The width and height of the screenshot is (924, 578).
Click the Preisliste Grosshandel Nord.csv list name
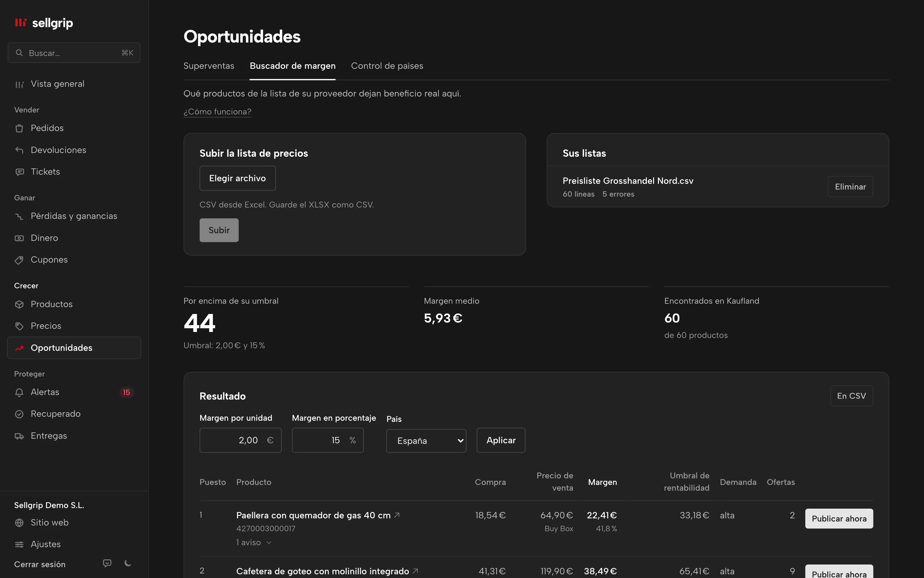pyautogui.click(x=628, y=181)
